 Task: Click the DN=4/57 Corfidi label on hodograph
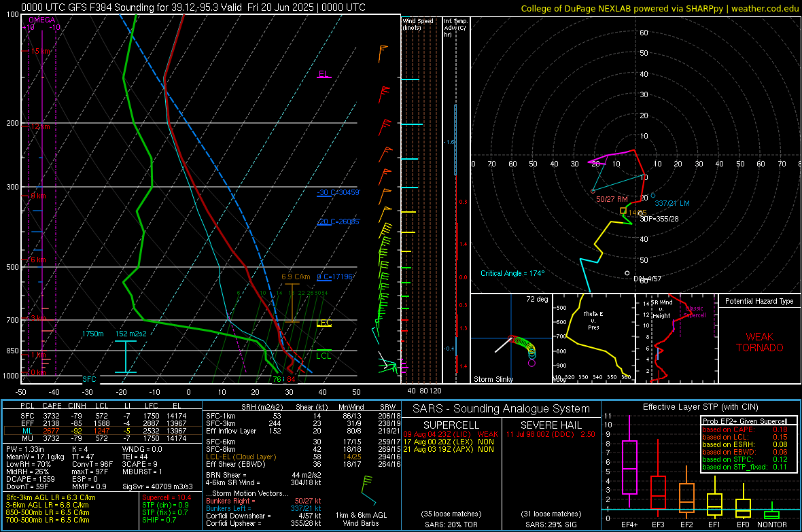click(x=648, y=279)
